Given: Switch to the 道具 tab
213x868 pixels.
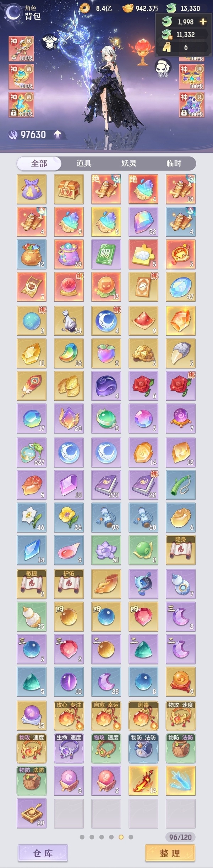Looking at the screenshot, I should tap(84, 163).
